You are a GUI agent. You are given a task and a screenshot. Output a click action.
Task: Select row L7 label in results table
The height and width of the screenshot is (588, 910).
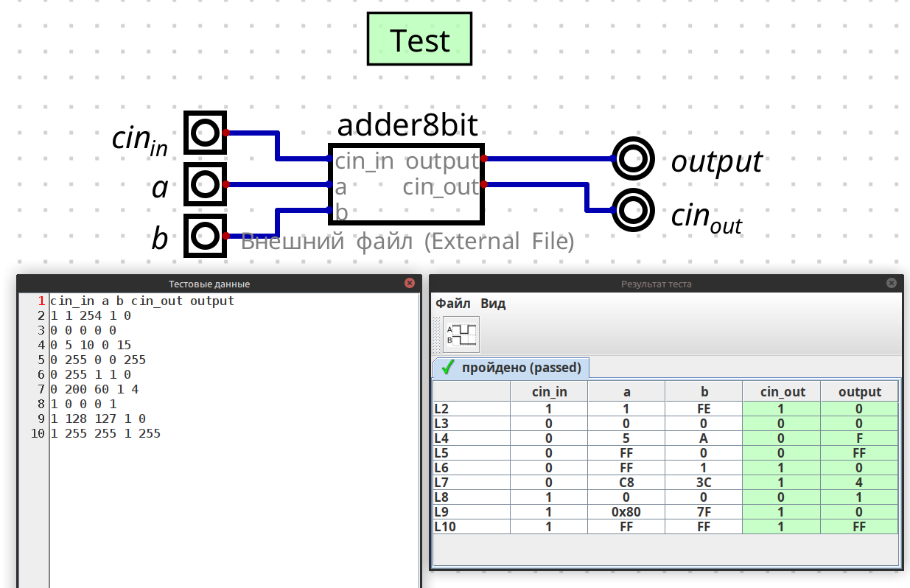pos(472,482)
